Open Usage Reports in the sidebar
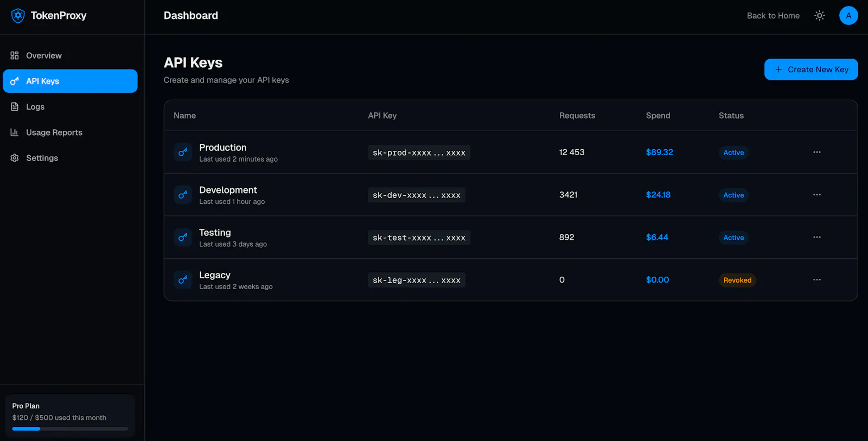Screen dimensions: 868x441 70,132
